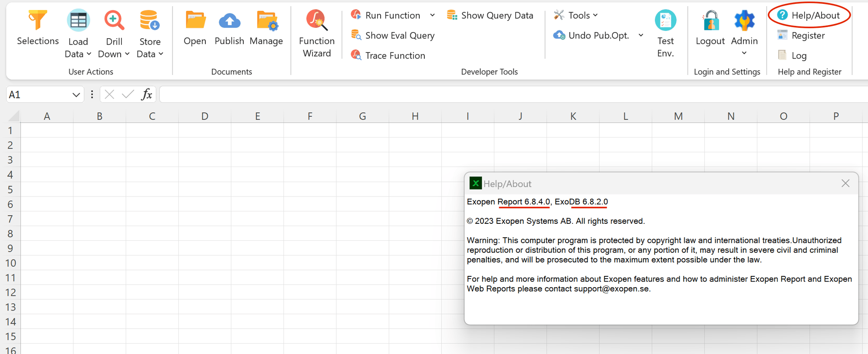Click Run Function

[x=386, y=15]
